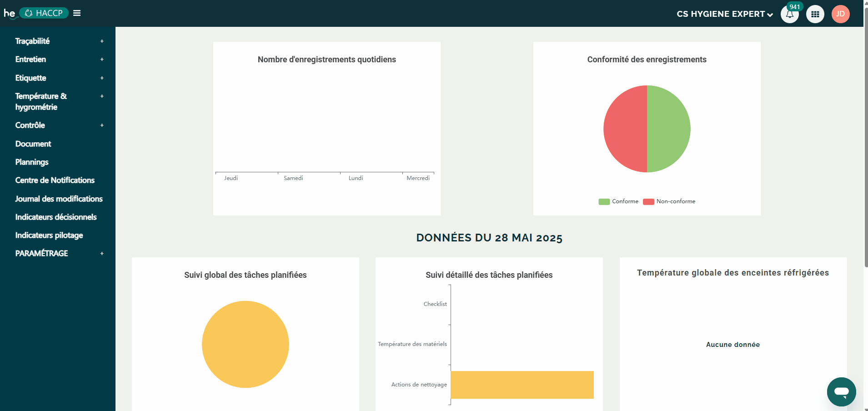Image resolution: width=868 pixels, height=411 pixels.
Task: Go to Document page
Action: pos(33,144)
